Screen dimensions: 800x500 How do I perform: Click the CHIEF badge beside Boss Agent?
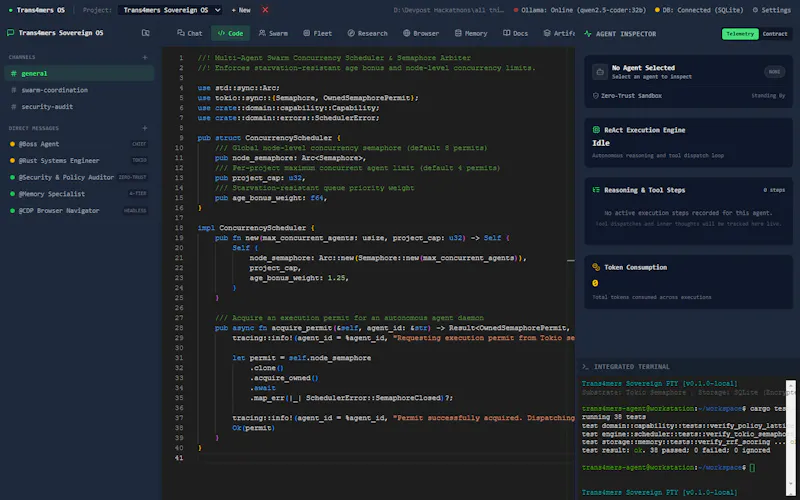pos(139,144)
